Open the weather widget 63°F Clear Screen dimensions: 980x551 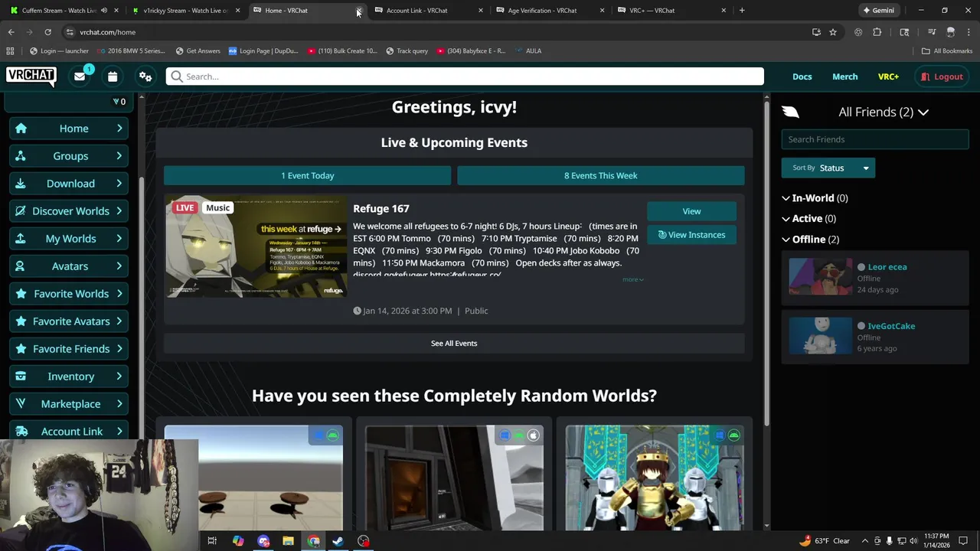(825, 541)
